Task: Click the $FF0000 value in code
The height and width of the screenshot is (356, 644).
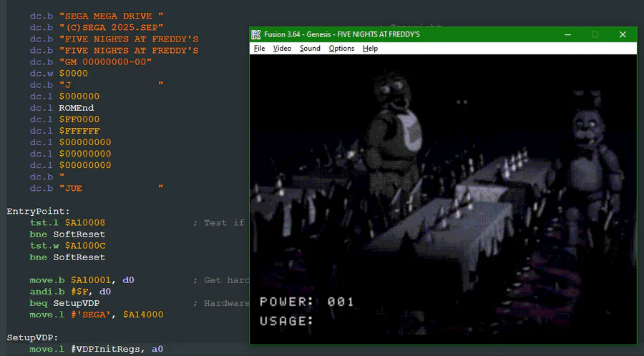Action: (79, 119)
